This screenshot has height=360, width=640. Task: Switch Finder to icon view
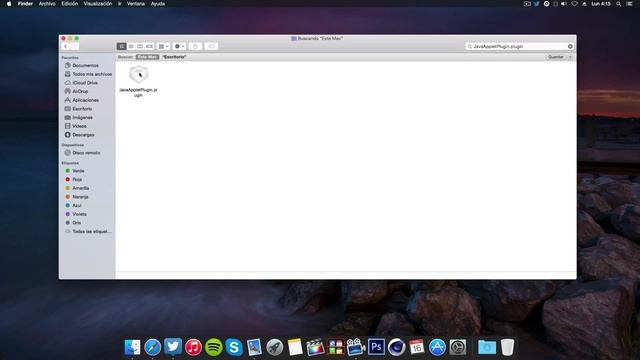pyautogui.click(x=121, y=47)
